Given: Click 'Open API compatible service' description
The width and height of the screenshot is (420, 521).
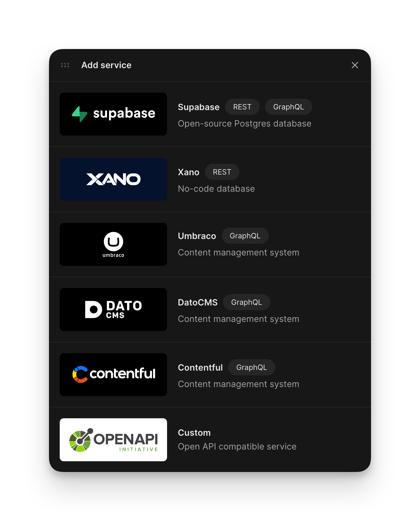Looking at the screenshot, I should point(237,446).
